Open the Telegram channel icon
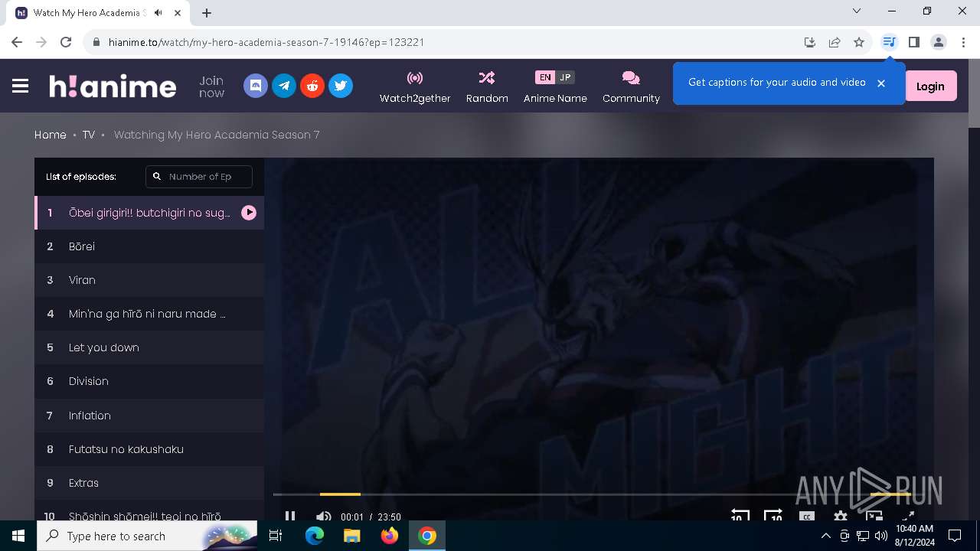980x551 pixels. click(284, 86)
